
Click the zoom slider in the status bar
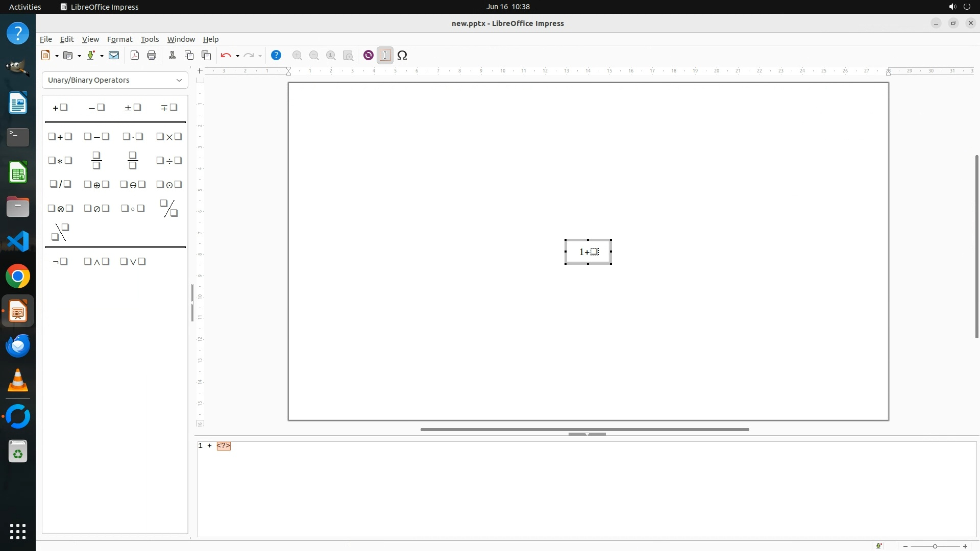click(x=935, y=546)
